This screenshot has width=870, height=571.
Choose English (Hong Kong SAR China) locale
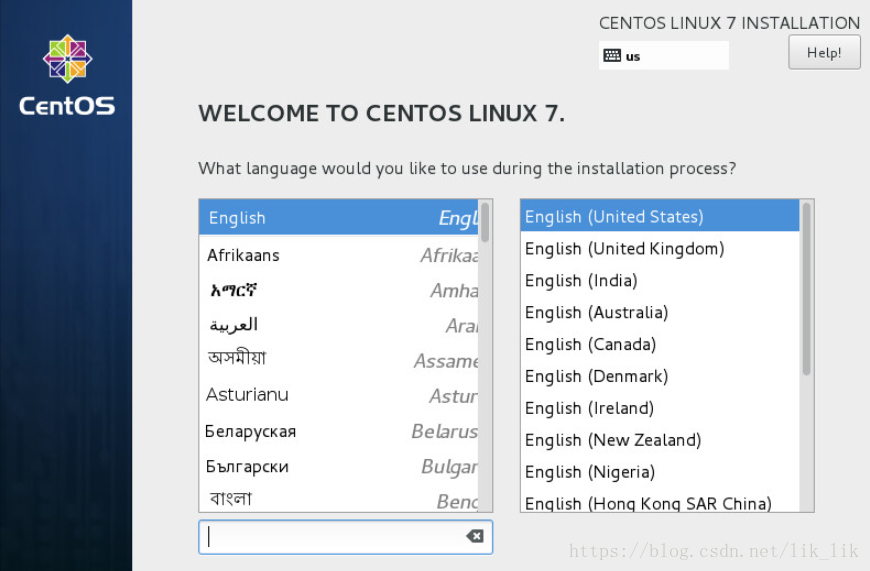click(x=660, y=501)
